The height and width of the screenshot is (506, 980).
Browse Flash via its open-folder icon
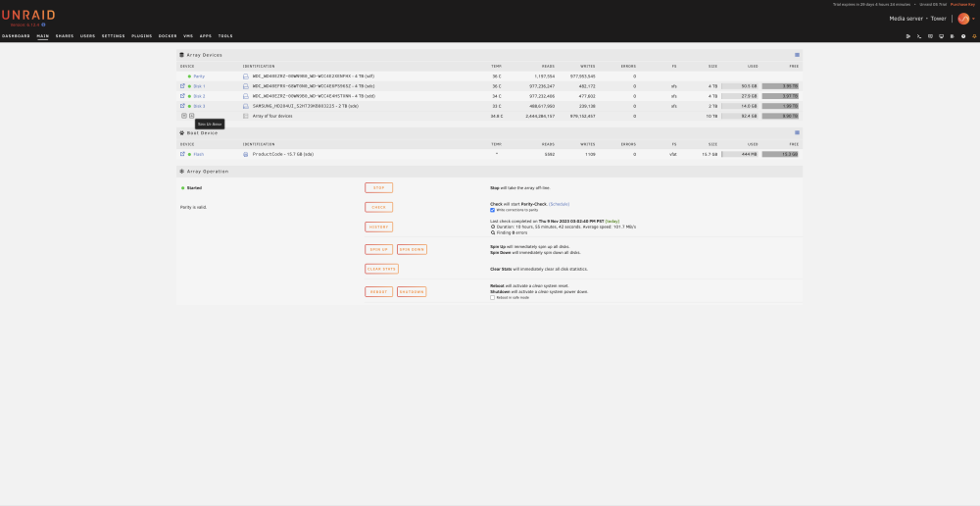tap(182, 154)
